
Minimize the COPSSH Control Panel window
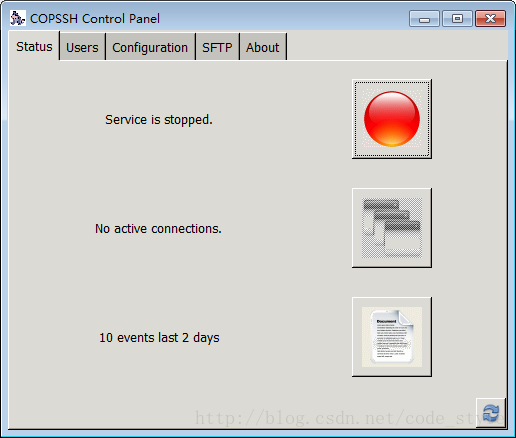(424, 18)
